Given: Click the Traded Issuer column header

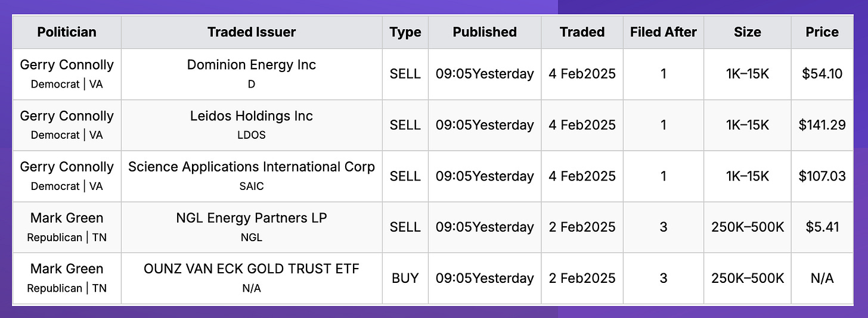Looking at the screenshot, I should (252, 32).
